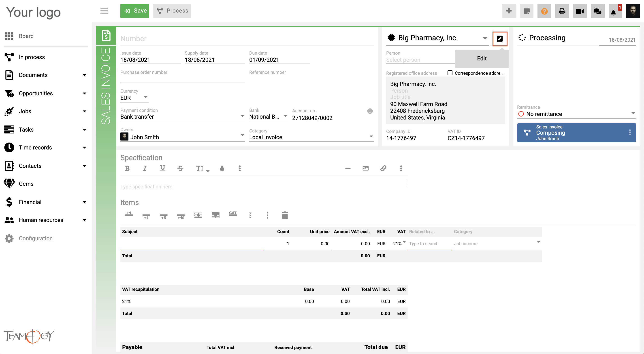Click the edit company pencil icon
644x354 pixels.
pos(499,38)
